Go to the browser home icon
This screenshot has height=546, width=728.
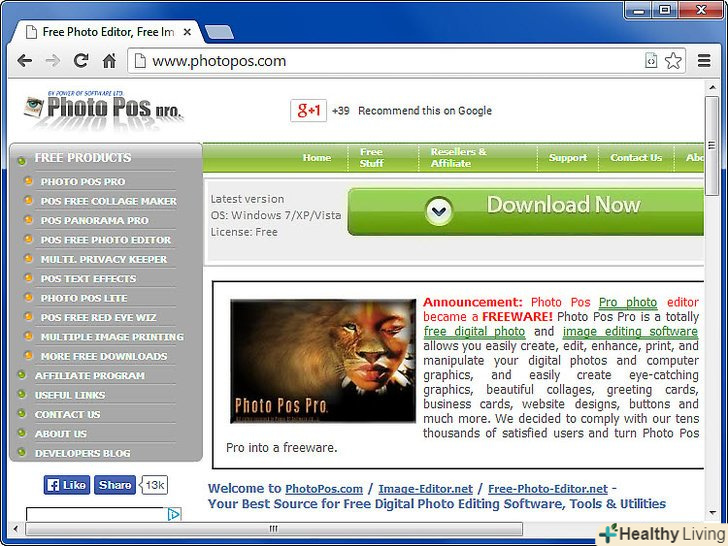pyautogui.click(x=110, y=60)
